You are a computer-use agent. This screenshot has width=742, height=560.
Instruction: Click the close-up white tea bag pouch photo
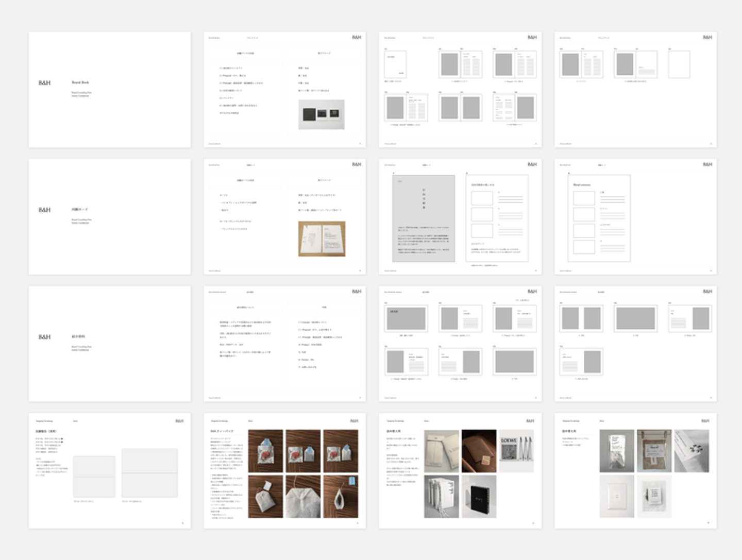tap(303, 497)
